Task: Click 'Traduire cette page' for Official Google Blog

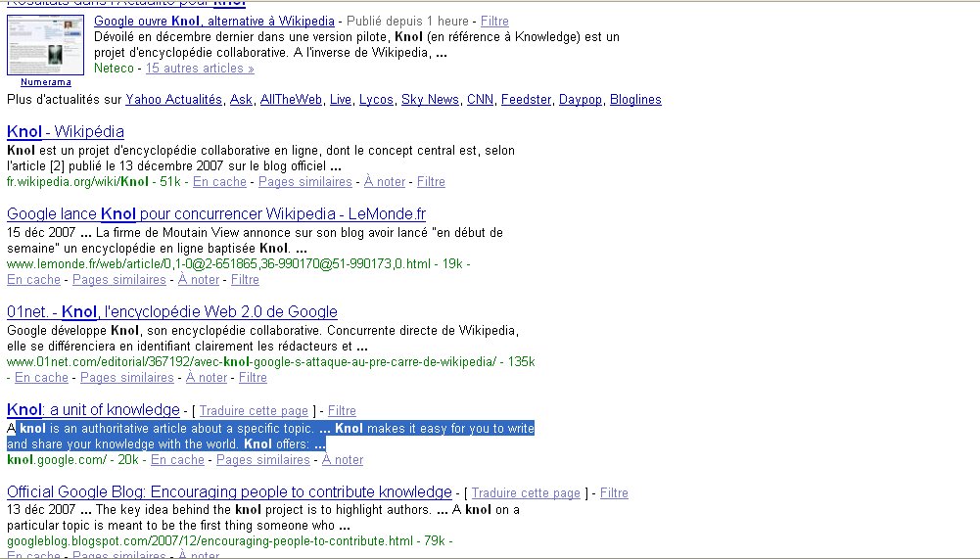Action: [526, 492]
